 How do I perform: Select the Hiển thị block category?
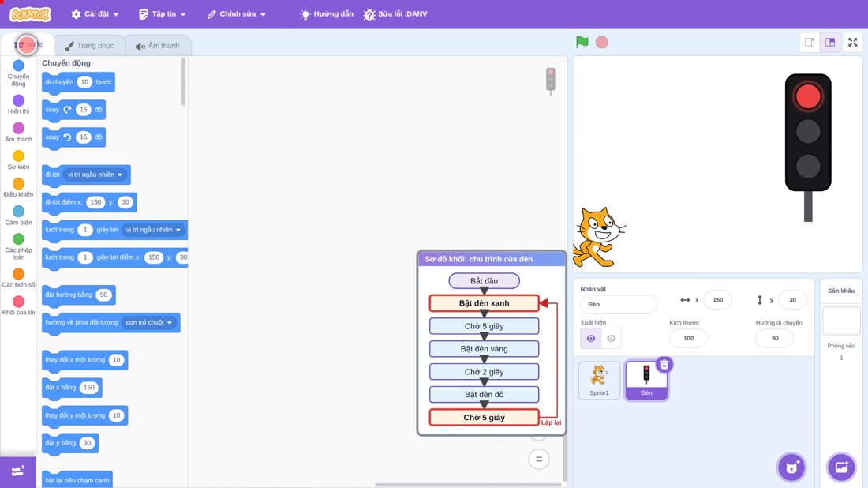coord(18,105)
